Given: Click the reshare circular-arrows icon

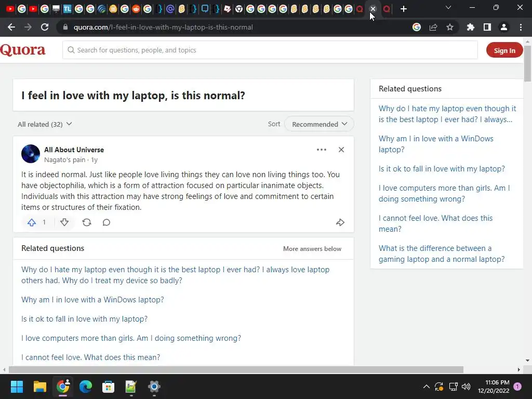Looking at the screenshot, I should 87,222.
